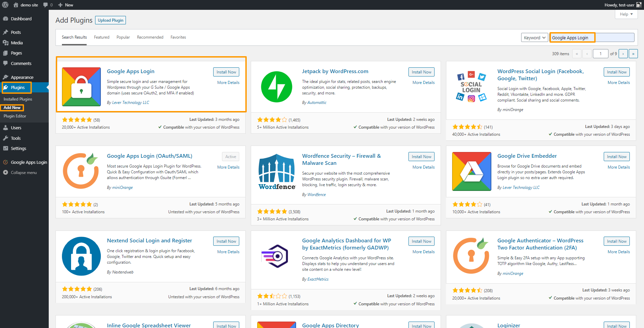
Task: Expand the Help panel dropdown
Action: pos(626,14)
